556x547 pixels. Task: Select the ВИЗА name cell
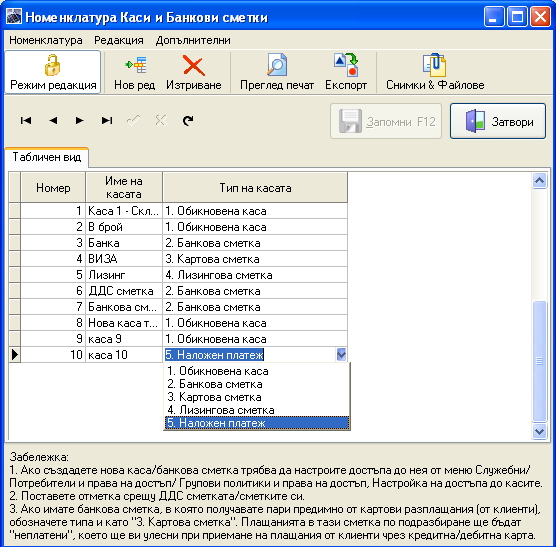tap(124, 259)
